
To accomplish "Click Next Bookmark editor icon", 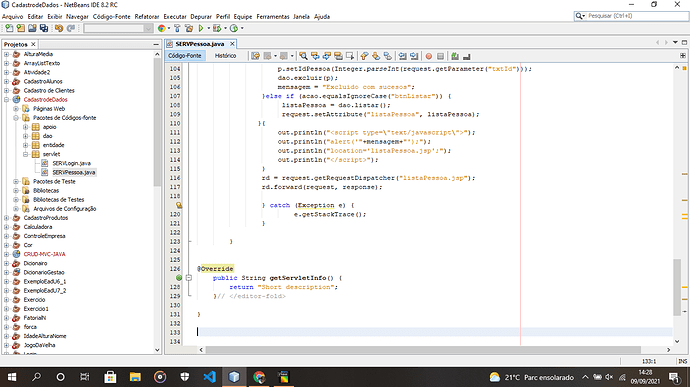I will pyautogui.click(x=376, y=56).
